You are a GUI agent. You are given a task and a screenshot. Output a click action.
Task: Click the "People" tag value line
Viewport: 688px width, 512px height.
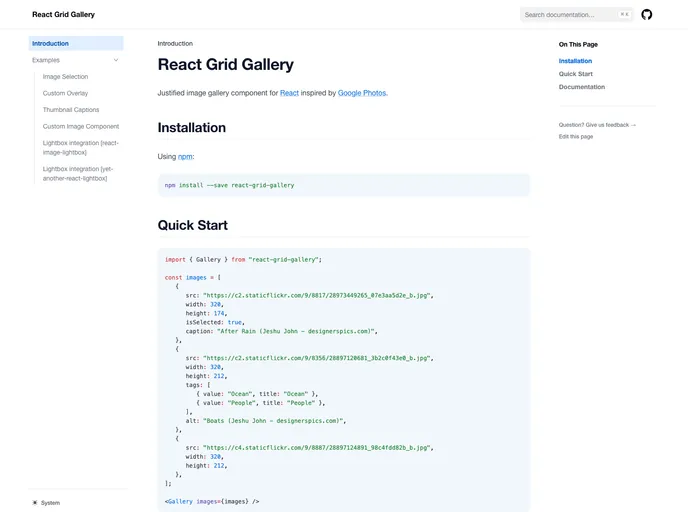(261, 403)
